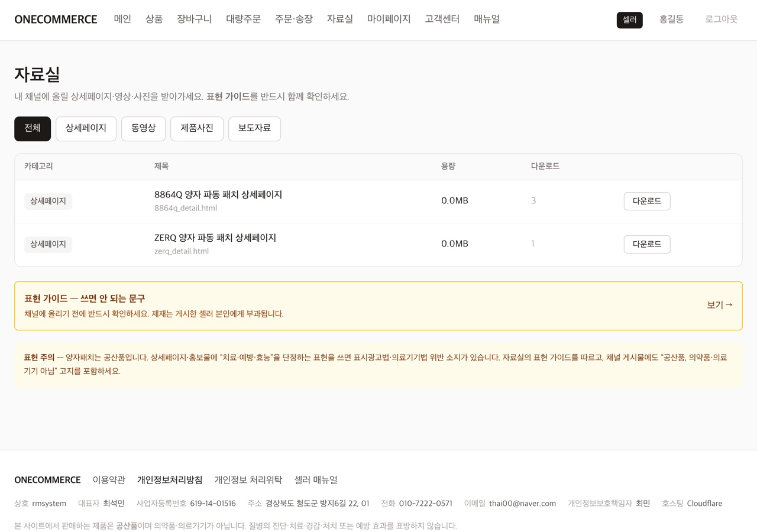The width and height of the screenshot is (757, 532).
Task: Click the ZERQ 양자 파동 패치 상세페이지 title
Action: point(215,238)
